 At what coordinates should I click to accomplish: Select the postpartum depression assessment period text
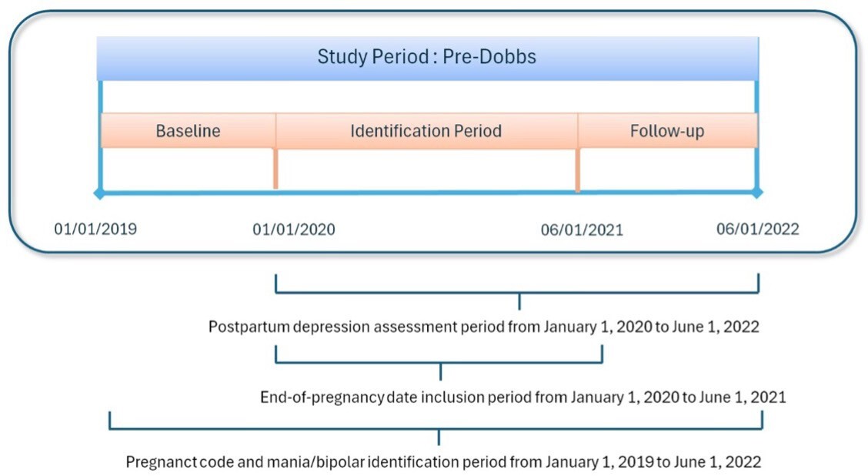(x=483, y=327)
